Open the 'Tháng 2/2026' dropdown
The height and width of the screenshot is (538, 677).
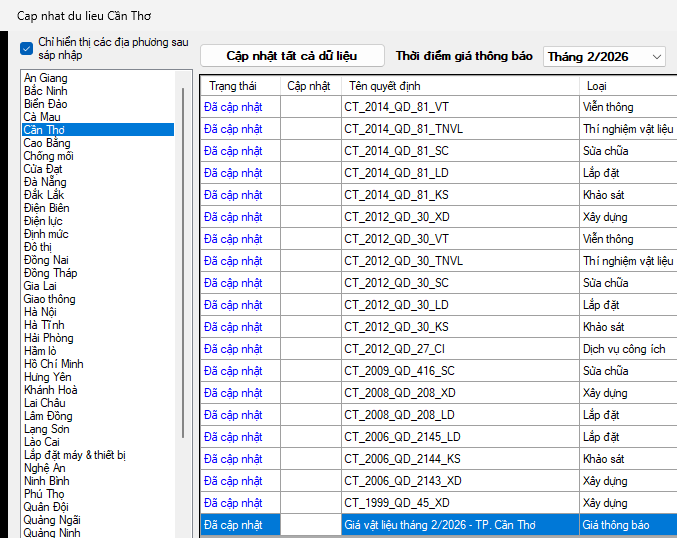604,57
